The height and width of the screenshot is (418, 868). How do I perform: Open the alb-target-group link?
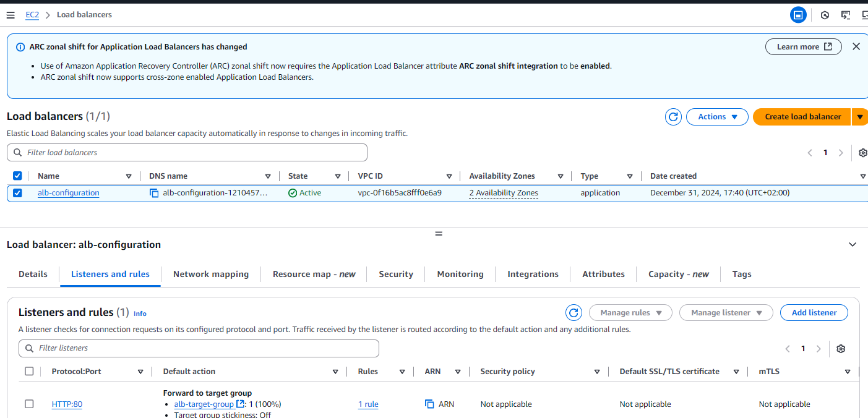click(204, 404)
